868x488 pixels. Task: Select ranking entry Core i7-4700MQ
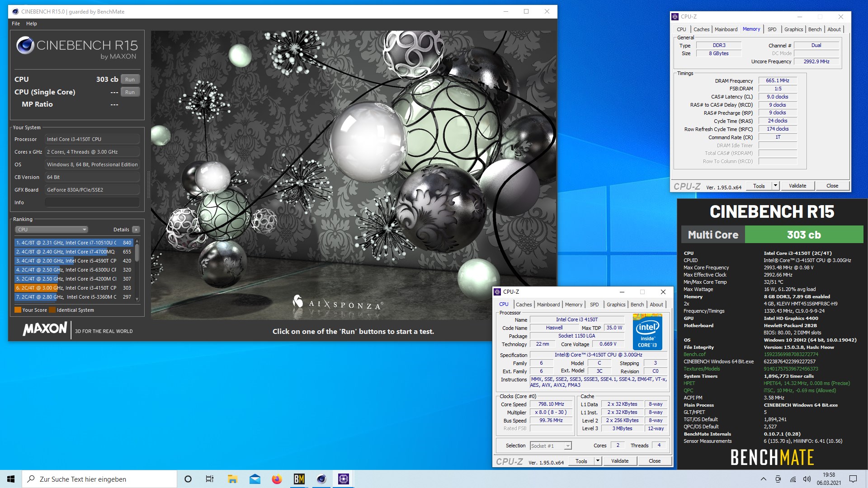coord(74,252)
